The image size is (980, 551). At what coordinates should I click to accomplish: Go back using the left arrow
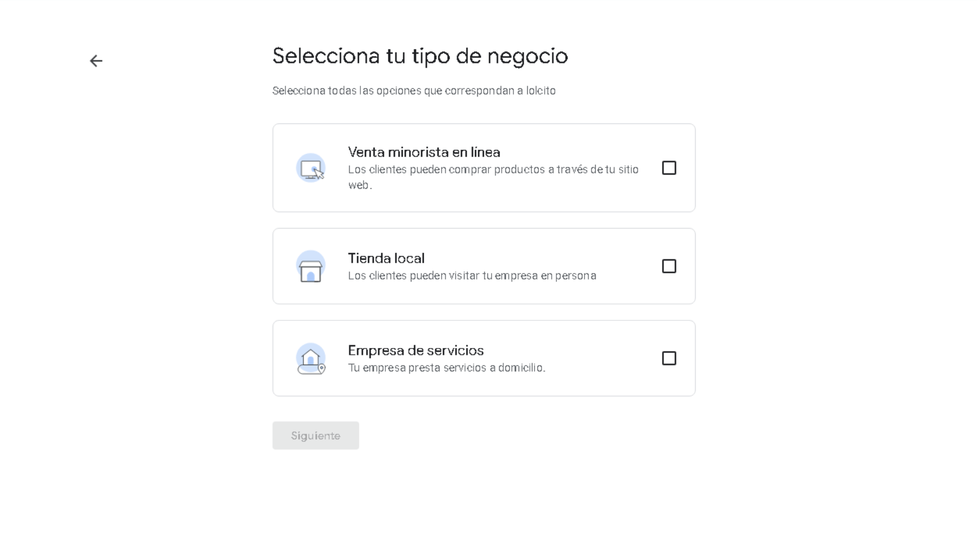pyautogui.click(x=96, y=61)
